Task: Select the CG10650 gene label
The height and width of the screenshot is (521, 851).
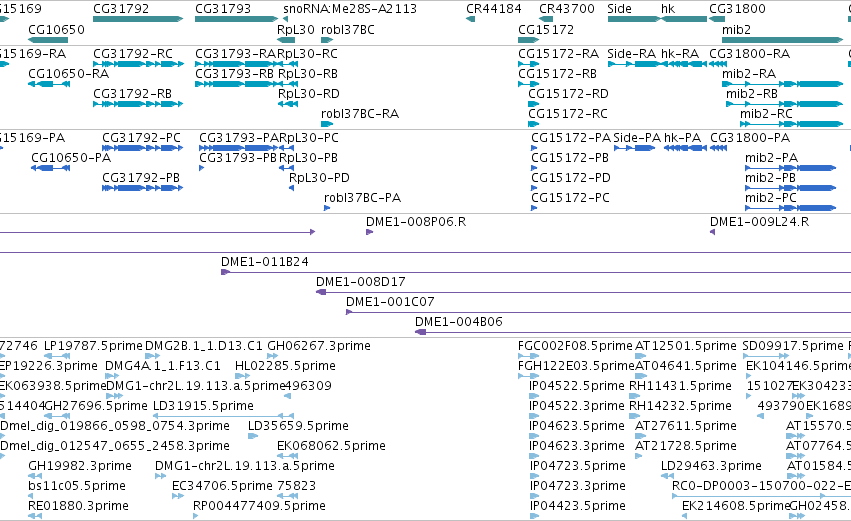Action: click(x=56, y=29)
